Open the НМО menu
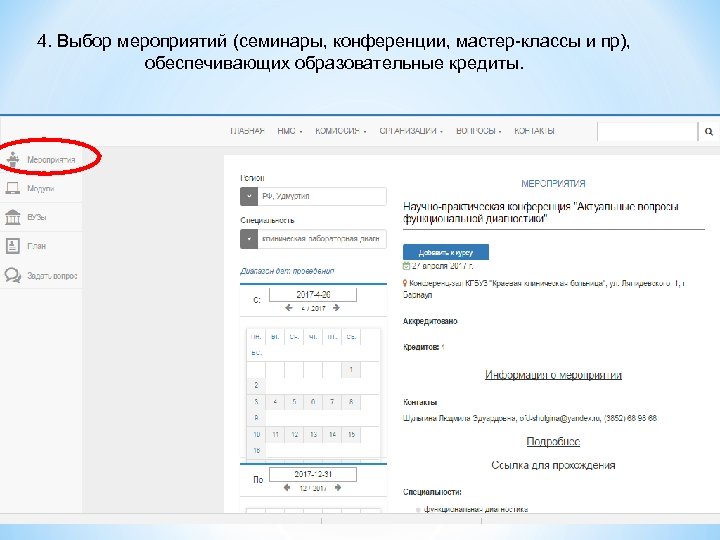 pos(289,131)
